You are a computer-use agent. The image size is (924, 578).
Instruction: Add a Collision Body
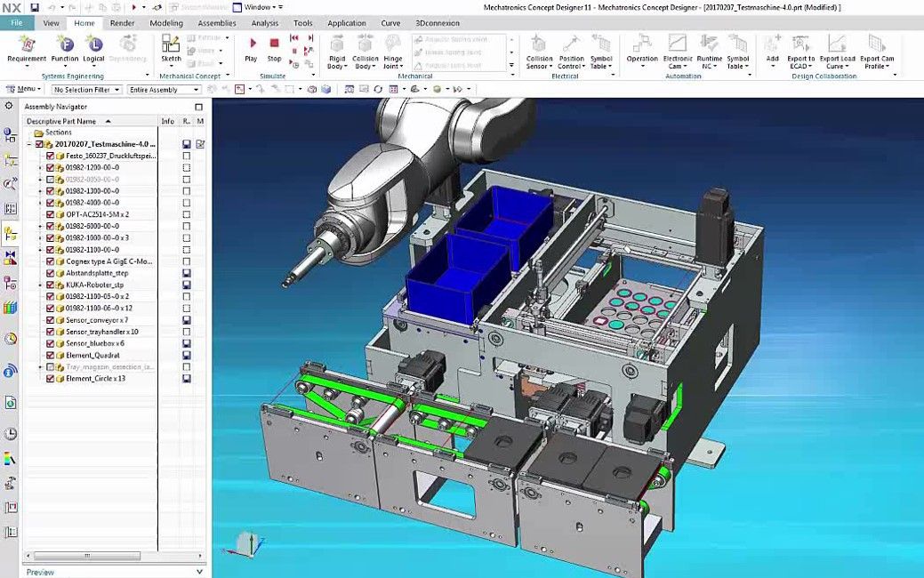tap(366, 52)
